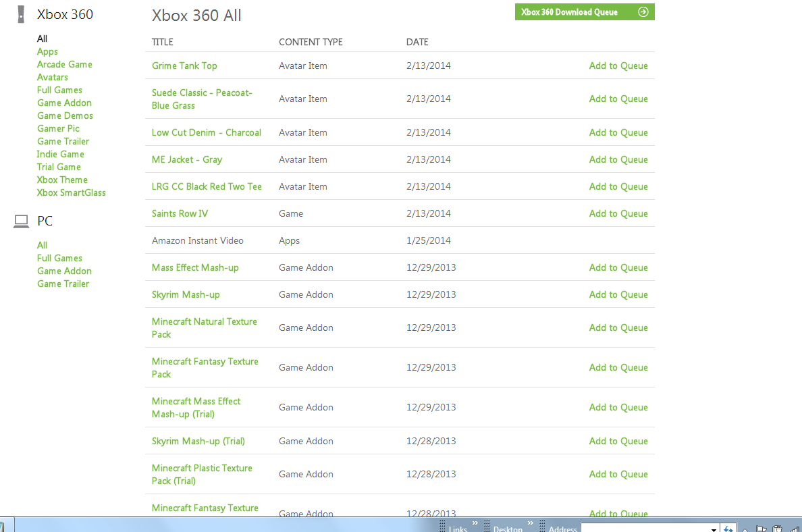Viewport: 802px width, 532px height.
Task: Click the 1/25/2014 date cell
Action: pos(429,241)
